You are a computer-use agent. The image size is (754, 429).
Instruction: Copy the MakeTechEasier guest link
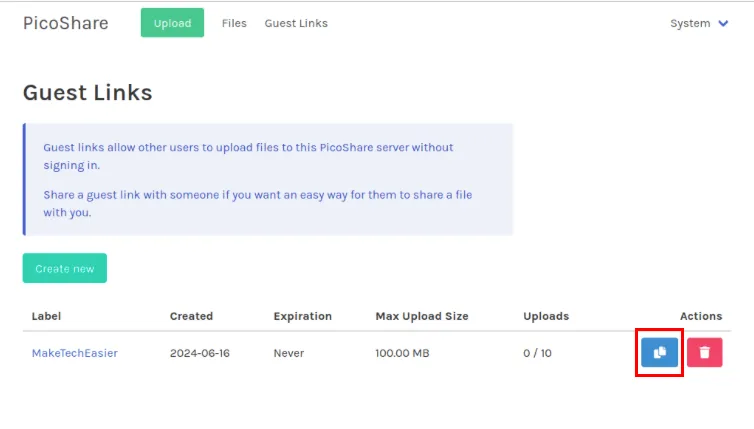pyautogui.click(x=659, y=353)
